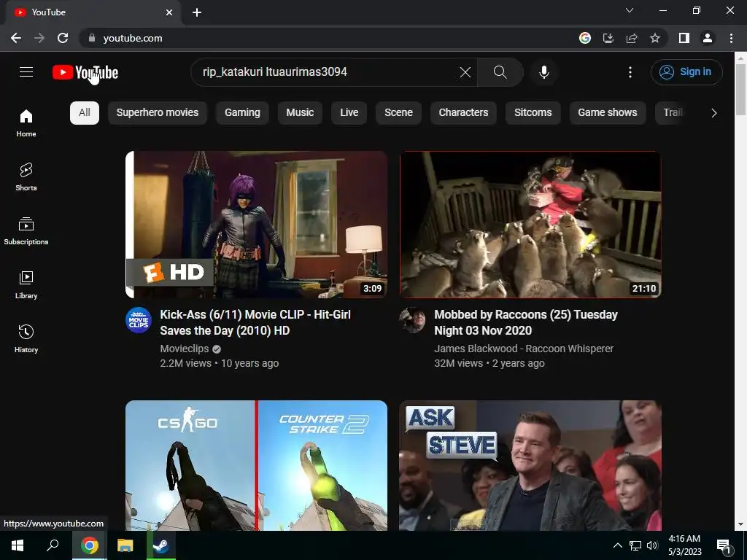This screenshot has width=747, height=560.
Task: Select the Characters filter chip
Action: point(463,113)
